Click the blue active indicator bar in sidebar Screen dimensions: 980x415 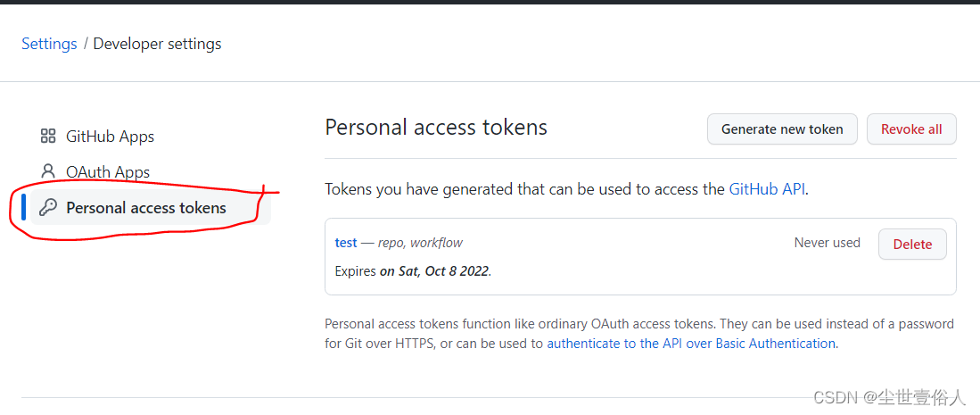coord(24,208)
